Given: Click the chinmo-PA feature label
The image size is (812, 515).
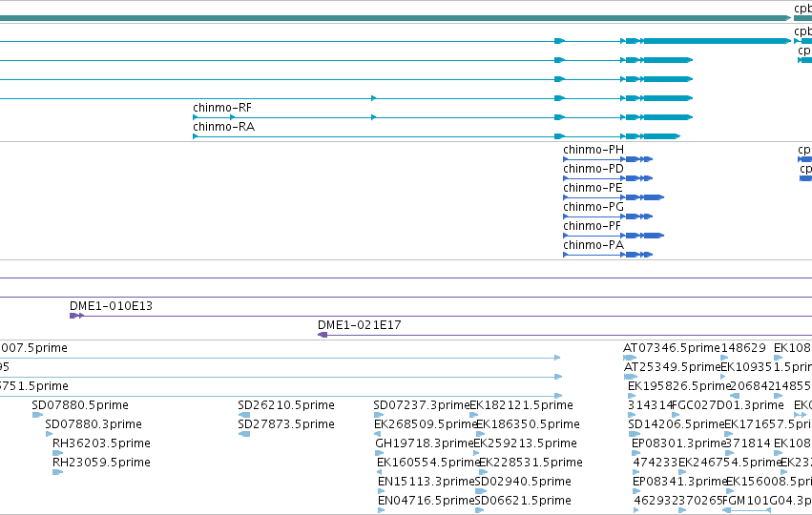Looking at the screenshot, I should 593,245.
